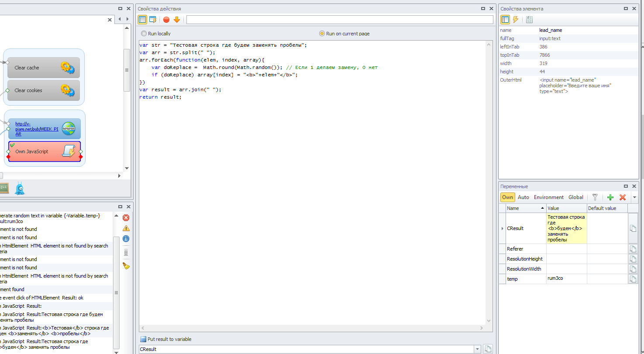Select the fullTag input:text value
Image resolution: width=644 pixels, height=354 pixels.
pos(550,38)
